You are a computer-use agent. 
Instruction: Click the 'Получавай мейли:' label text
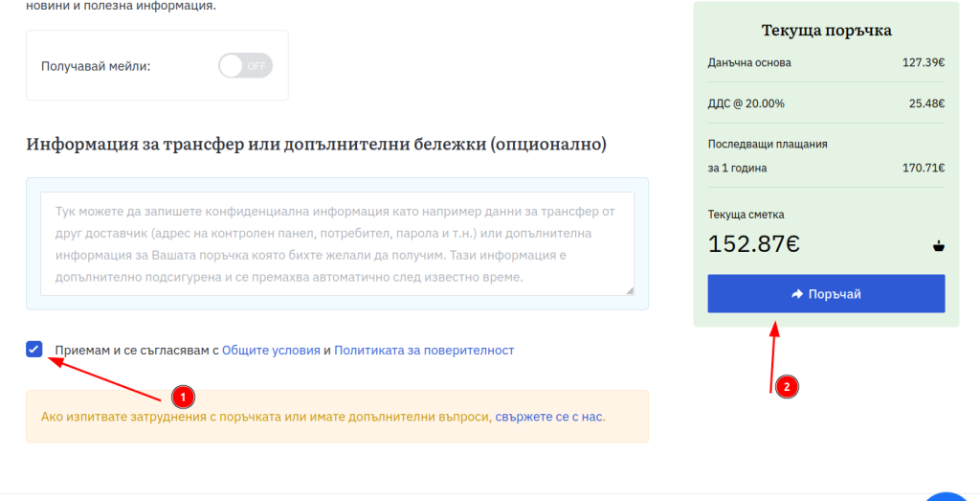tap(96, 66)
